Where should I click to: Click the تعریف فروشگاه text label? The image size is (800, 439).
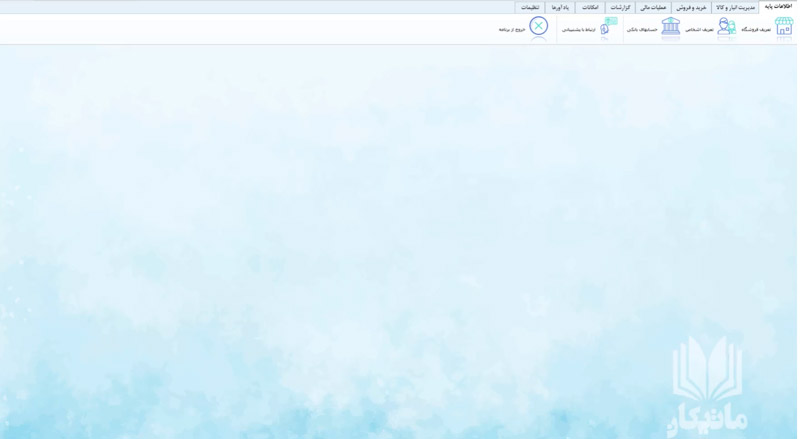756,30
